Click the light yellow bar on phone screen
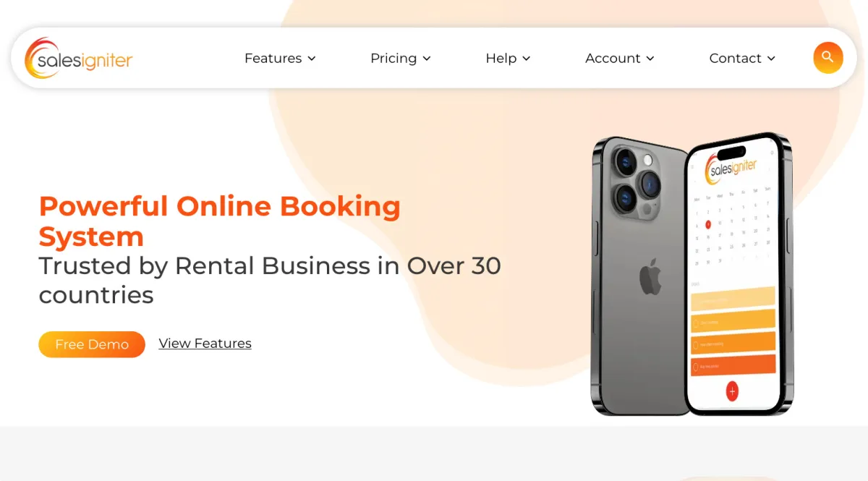 click(733, 297)
